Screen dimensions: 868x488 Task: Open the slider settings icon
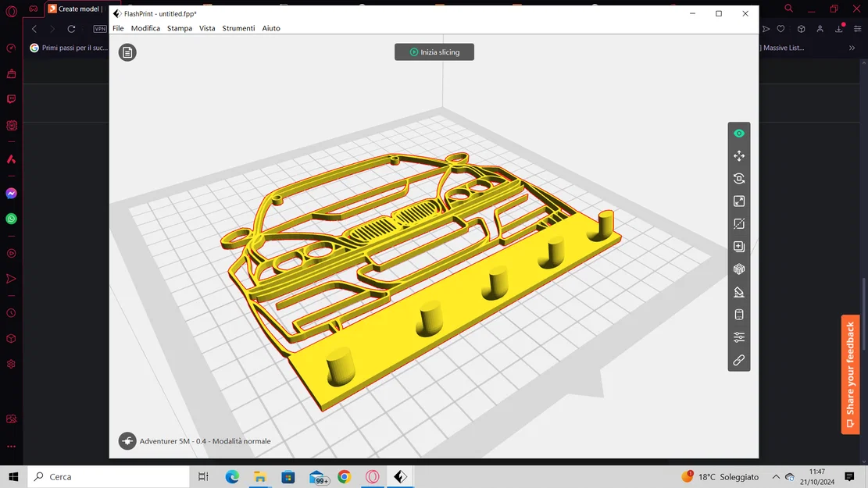point(738,337)
